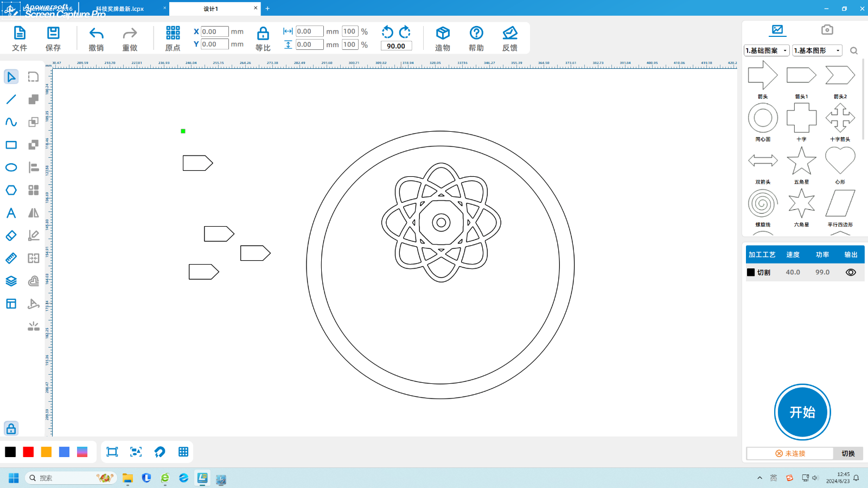
Task: Select the ellipse drawing tool
Action: [11, 168]
